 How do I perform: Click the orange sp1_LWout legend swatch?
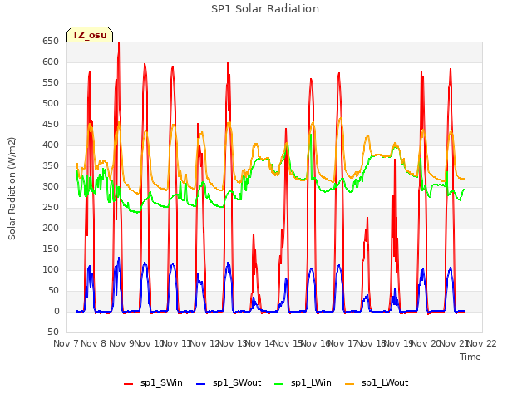(x=350, y=383)
